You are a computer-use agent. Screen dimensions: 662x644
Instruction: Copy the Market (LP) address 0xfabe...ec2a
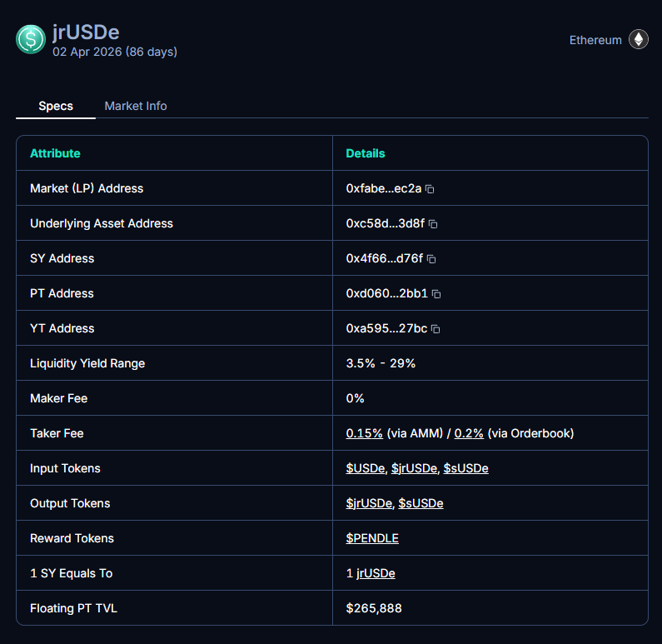430,189
